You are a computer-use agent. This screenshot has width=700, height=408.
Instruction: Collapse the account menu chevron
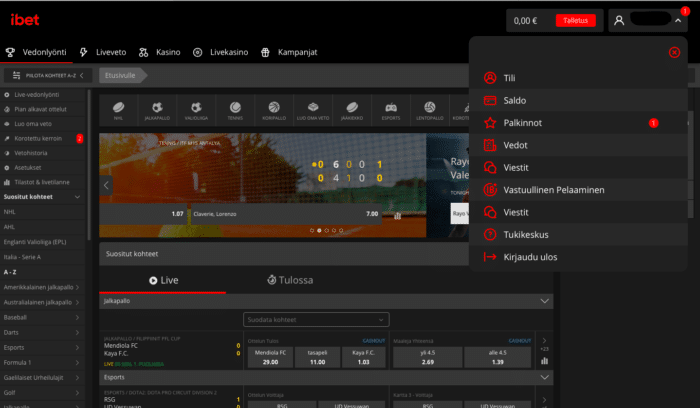(x=678, y=21)
